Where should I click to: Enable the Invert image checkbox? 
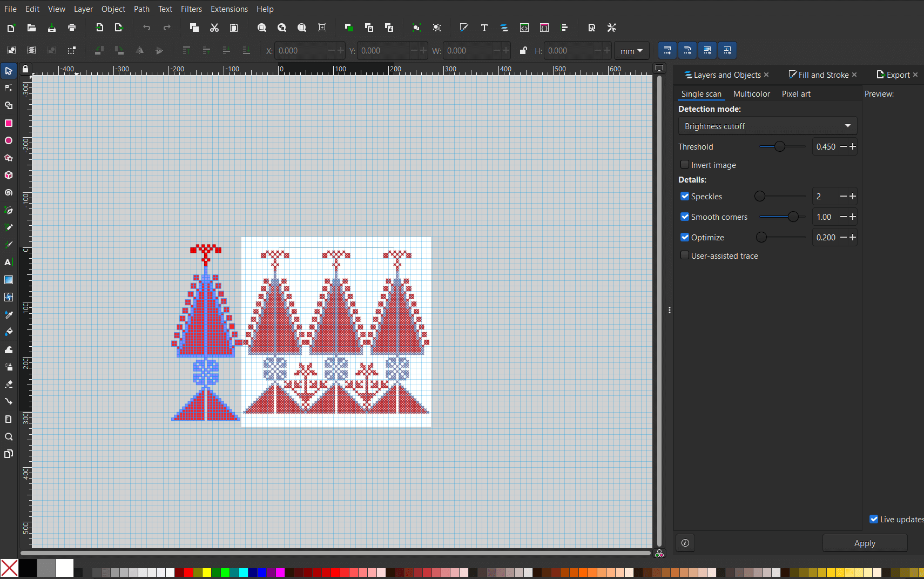click(685, 165)
